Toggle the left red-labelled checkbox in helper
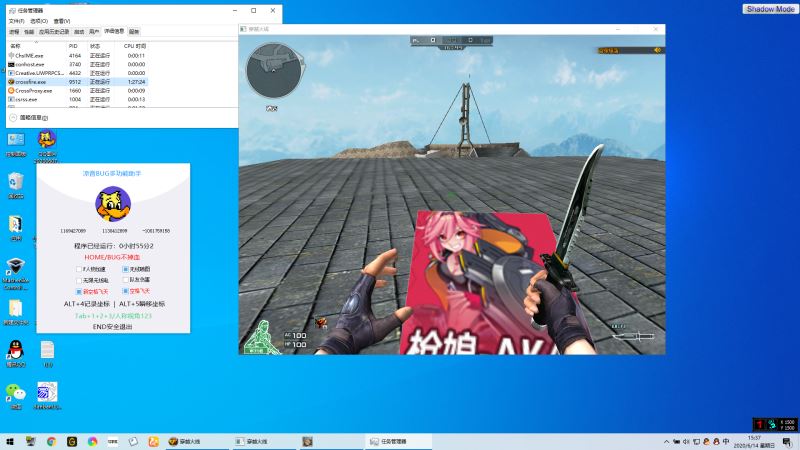The width and height of the screenshot is (800, 450). tap(79, 291)
